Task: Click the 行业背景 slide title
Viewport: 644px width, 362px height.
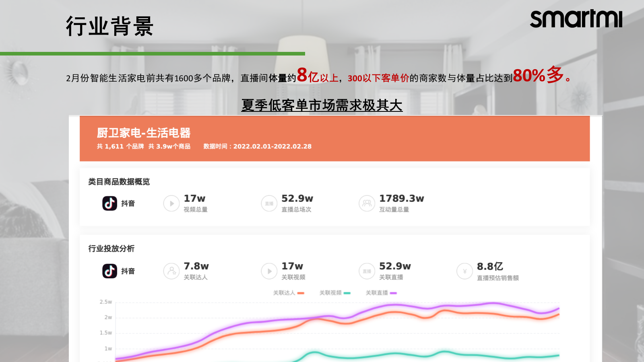Action: [109, 25]
